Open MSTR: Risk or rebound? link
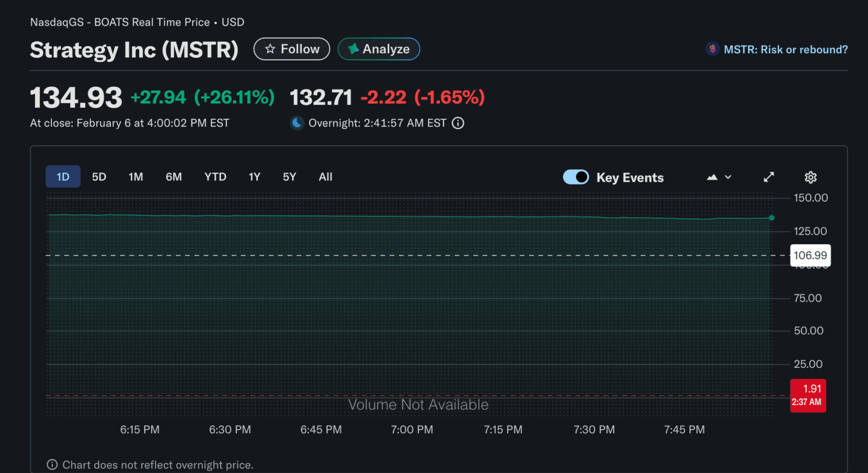Viewport: 868px width, 473px height. [785, 50]
